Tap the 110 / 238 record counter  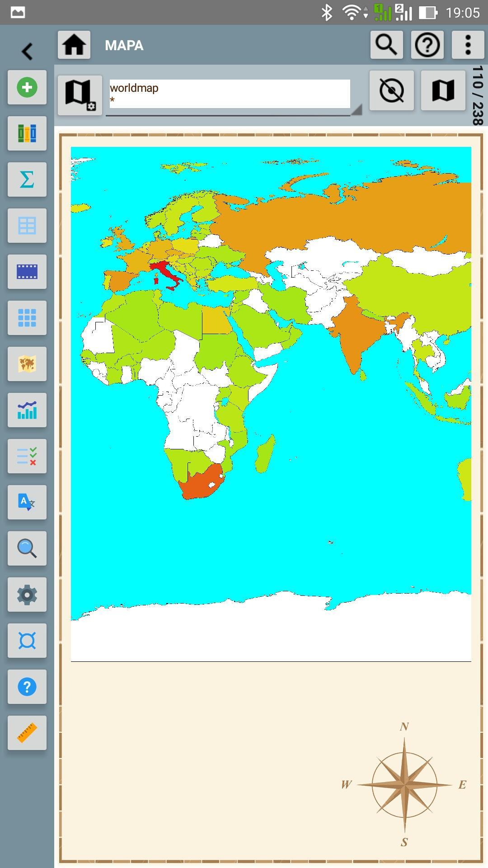[477, 95]
